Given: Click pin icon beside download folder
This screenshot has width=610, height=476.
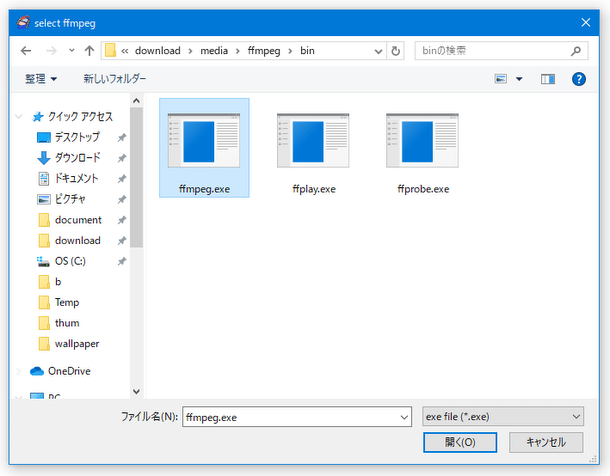Looking at the screenshot, I should [x=122, y=240].
